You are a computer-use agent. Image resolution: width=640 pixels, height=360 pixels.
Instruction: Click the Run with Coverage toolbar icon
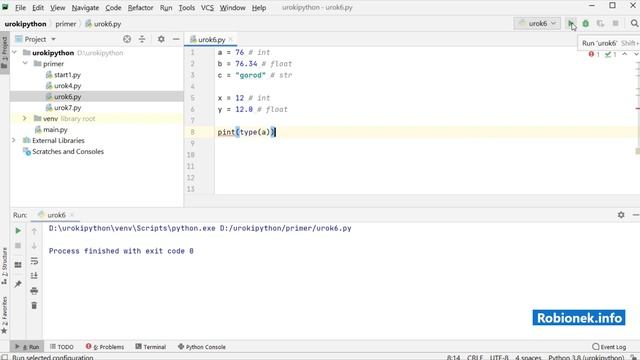[600, 24]
